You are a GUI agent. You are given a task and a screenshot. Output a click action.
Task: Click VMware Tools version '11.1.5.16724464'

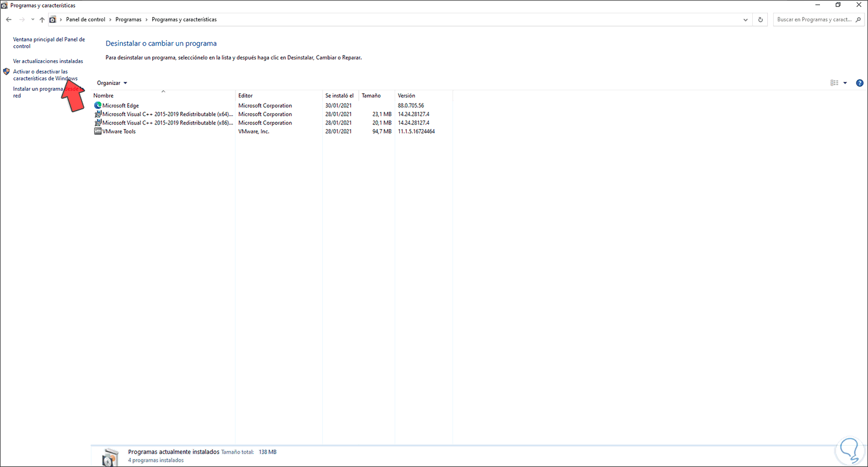(416, 131)
